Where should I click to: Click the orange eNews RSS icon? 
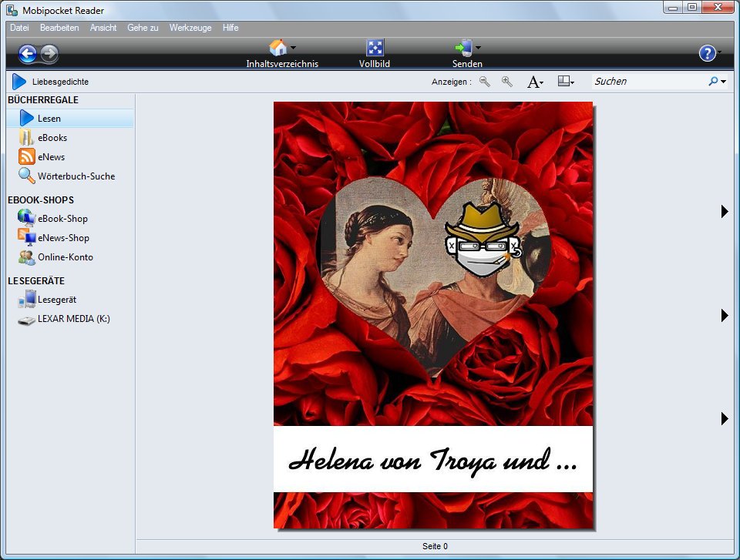[26, 156]
